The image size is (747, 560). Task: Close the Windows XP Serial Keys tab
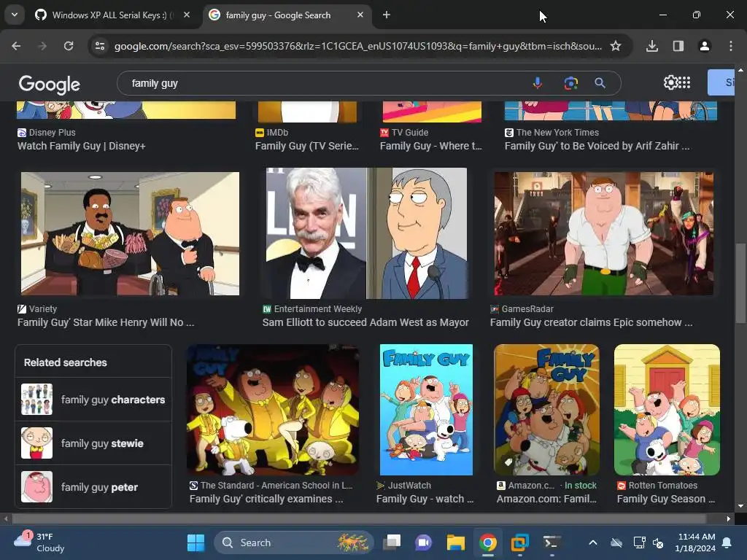[x=187, y=15]
